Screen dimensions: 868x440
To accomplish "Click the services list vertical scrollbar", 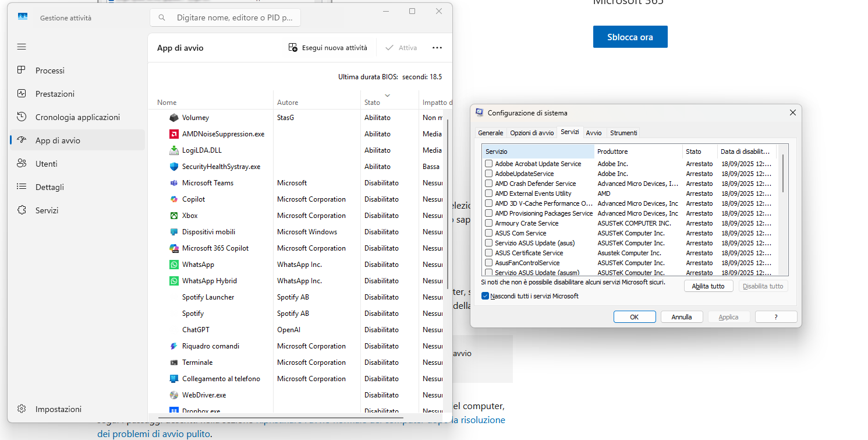I will click(x=784, y=174).
